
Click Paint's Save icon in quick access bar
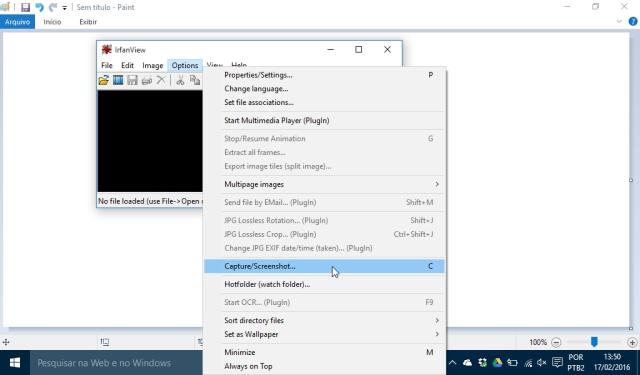(x=25, y=7)
